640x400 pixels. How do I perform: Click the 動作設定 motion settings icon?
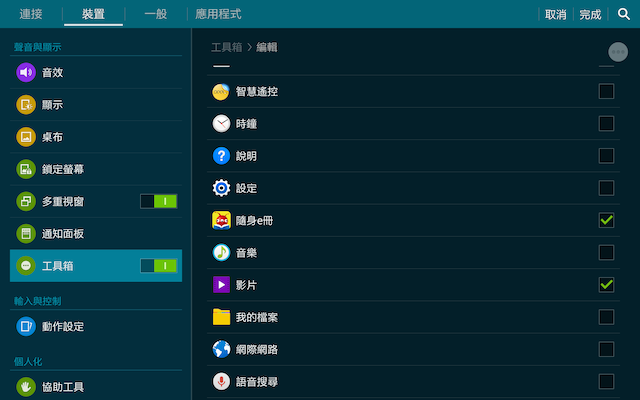point(26,326)
